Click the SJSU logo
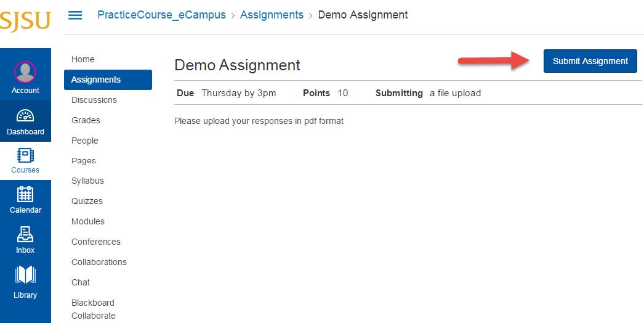Image resolution: width=644 pixels, height=323 pixels. [25, 20]
